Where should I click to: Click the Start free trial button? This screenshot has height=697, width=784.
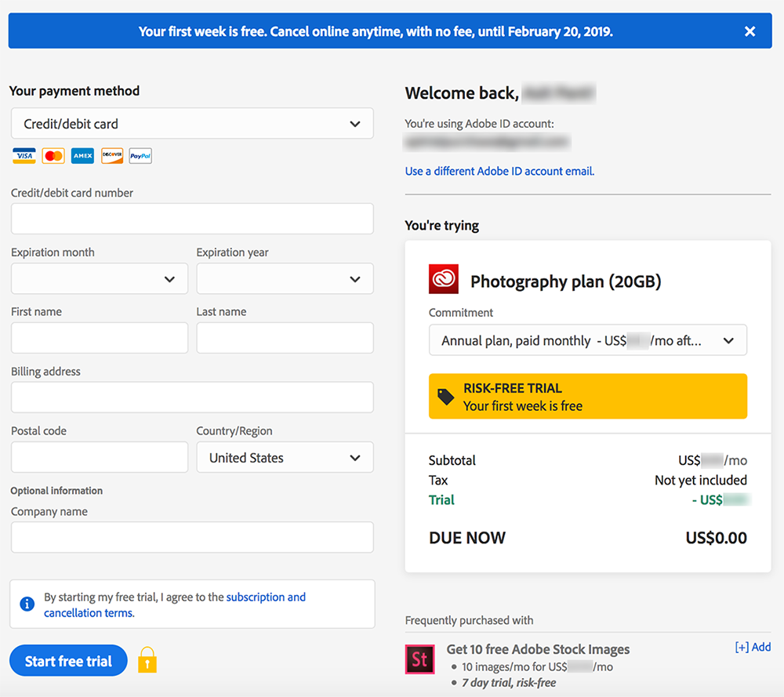(x=68, y=660)
